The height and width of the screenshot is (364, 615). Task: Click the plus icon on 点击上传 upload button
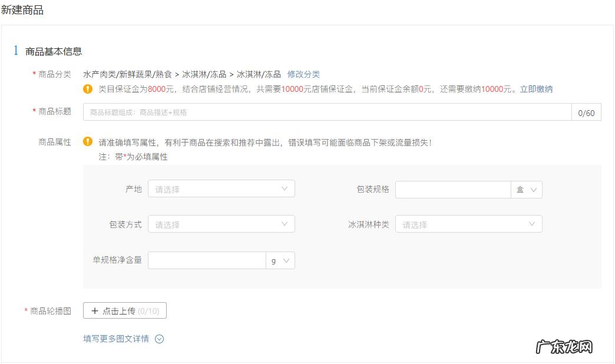[95, 310]
